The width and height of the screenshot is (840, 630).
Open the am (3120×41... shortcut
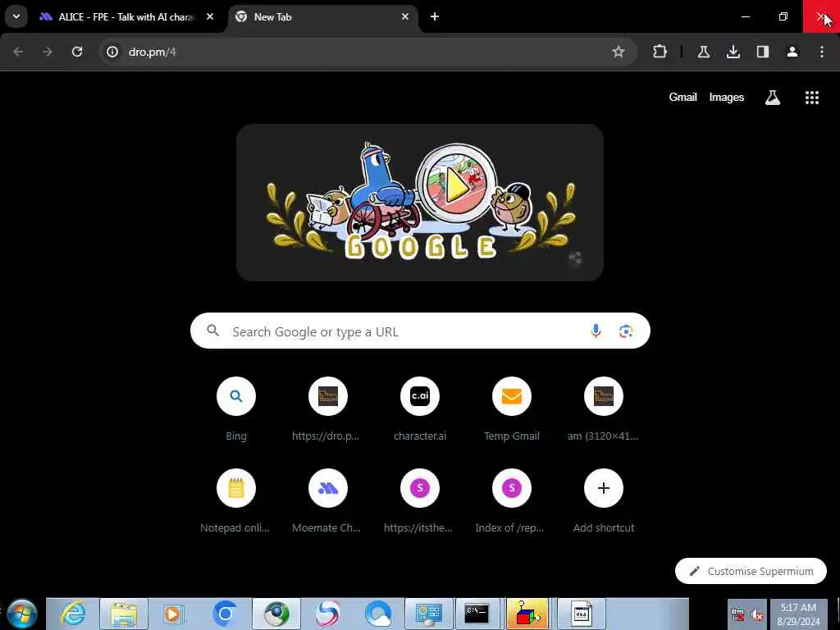[604, 410]
